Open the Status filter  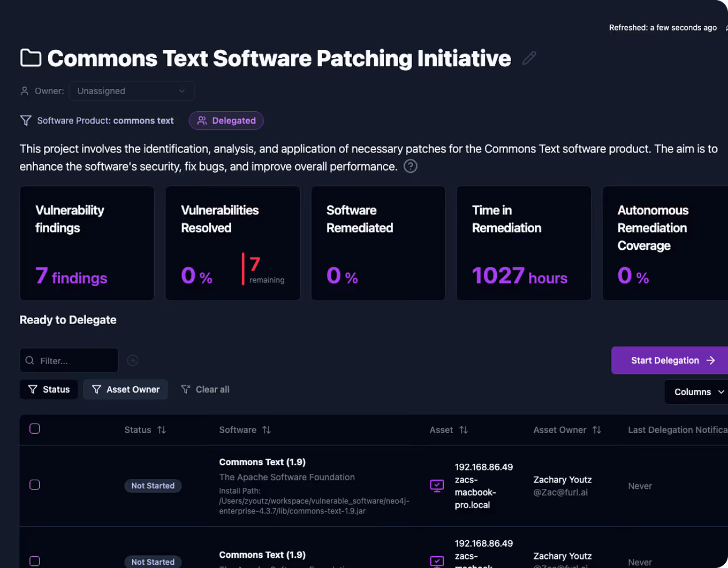[x=49, y=389]
